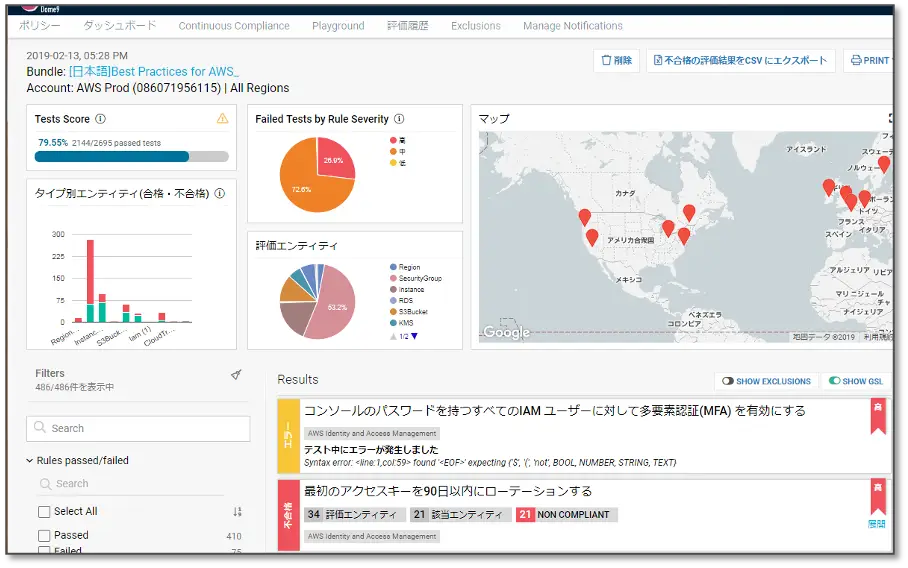Click the trash icon in 削除 button
This screenshot has height=568, width=908.
pyautogui.click(x=606, y=60)
